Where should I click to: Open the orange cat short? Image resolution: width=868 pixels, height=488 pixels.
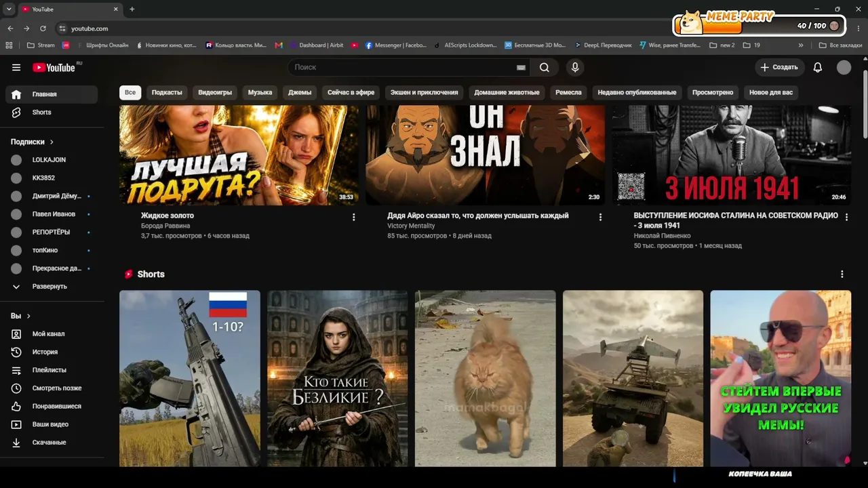point(486,378)
